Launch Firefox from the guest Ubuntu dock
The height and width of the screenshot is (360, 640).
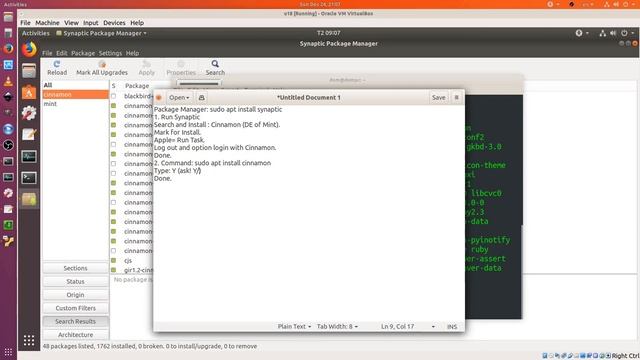click(x=29, y=50)
